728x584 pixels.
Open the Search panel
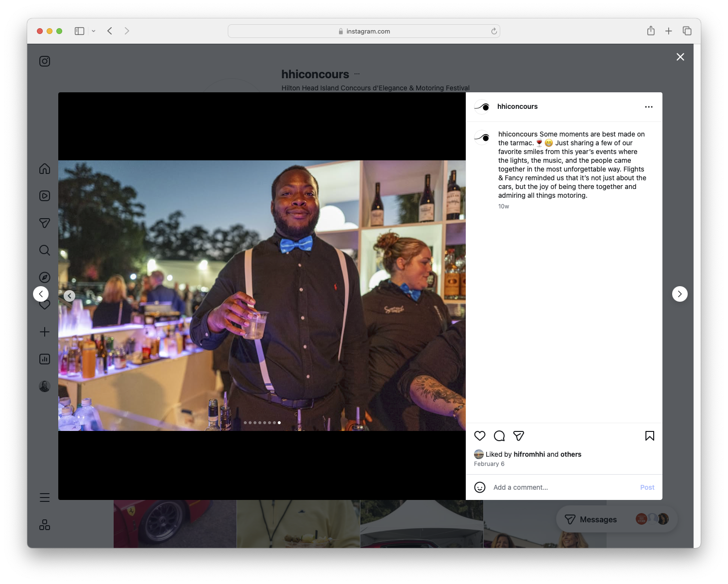[44, 250]
